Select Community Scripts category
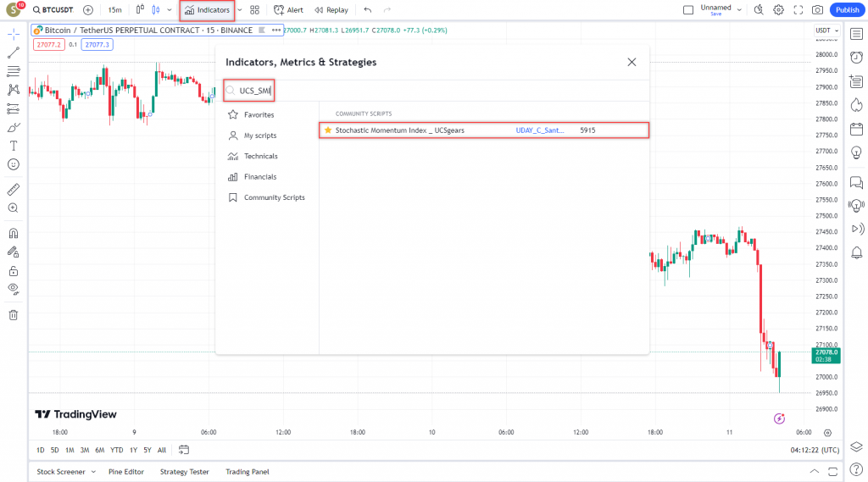 click(274, 197)
